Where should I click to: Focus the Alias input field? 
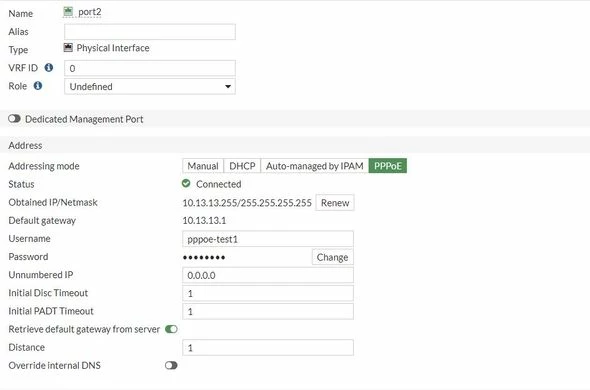coord(150,32)
